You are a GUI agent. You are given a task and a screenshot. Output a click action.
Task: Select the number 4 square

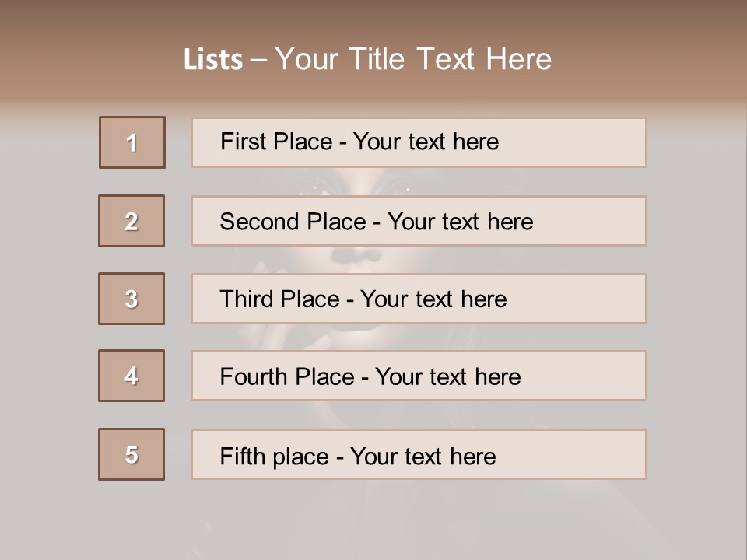pos(132,376)
